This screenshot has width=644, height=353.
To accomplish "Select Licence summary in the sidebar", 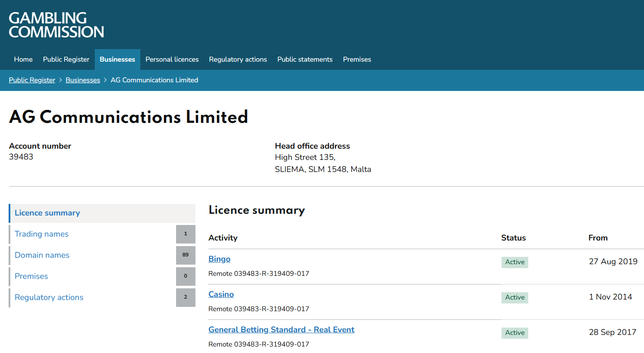I will pos(102,213).
